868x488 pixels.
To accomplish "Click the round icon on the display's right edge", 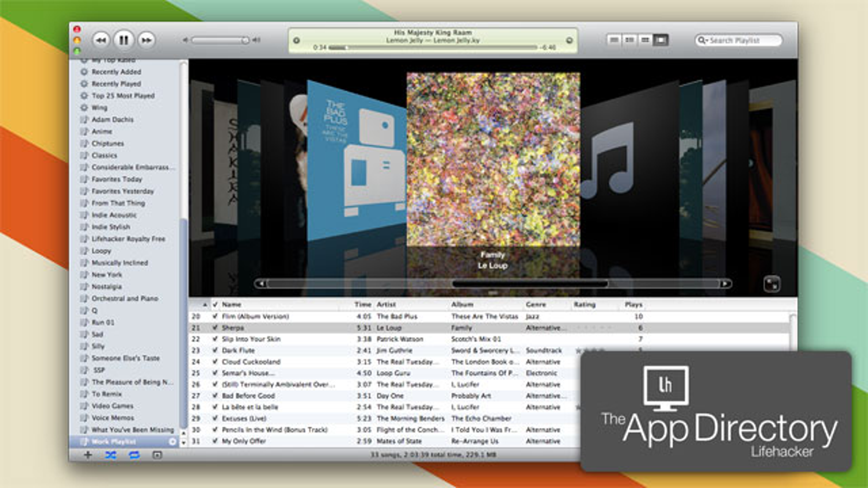I will click(569, 40).
